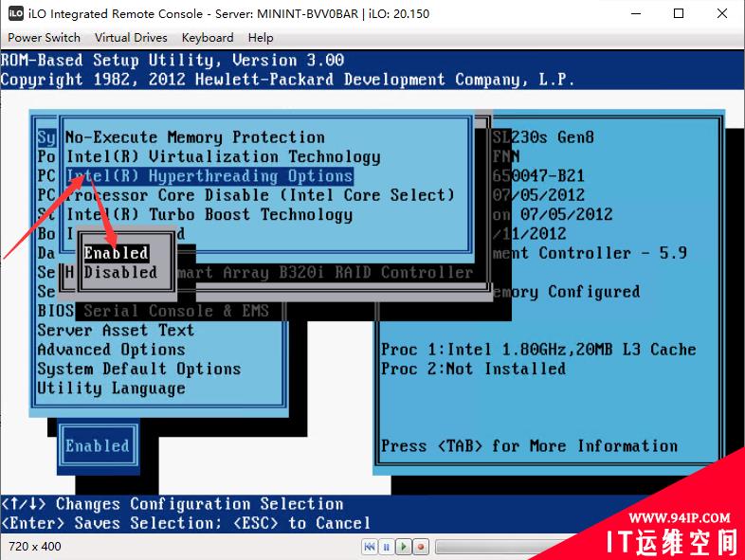Click the pause playback button
Viewport: 745px width, 560px height.
[x=387, y=547]
